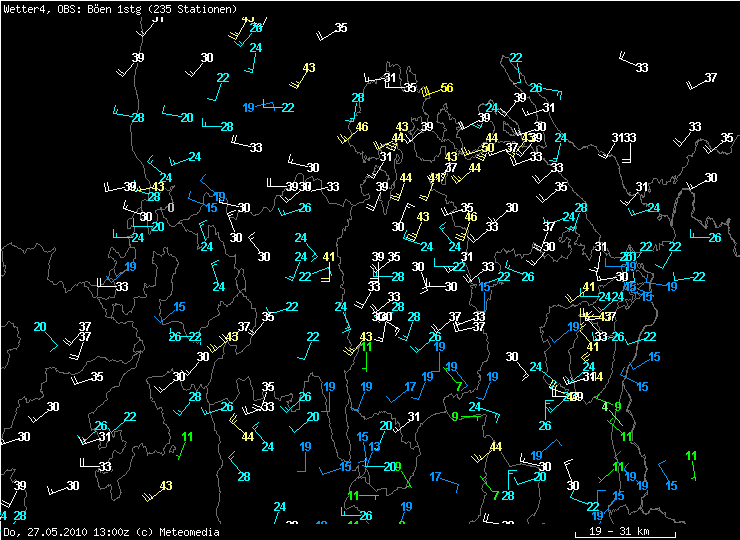Viewport: 740px width, 540px height.
Task: Select the yellow 50 gust station value
Action: 488,148
